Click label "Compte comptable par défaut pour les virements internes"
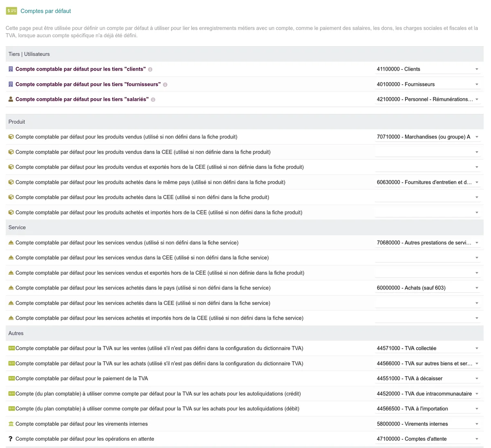This screenshot has width=491, height=448. pyautogui.click(x=81, y=424)
